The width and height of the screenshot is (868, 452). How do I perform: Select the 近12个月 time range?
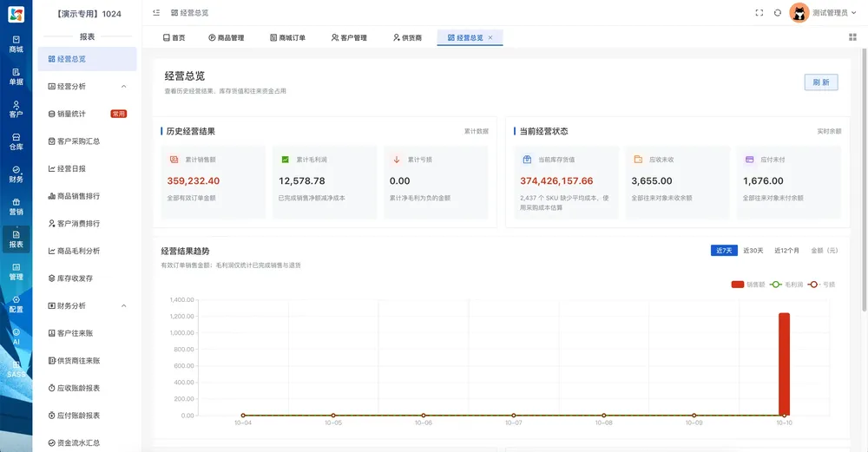point(786,251)
